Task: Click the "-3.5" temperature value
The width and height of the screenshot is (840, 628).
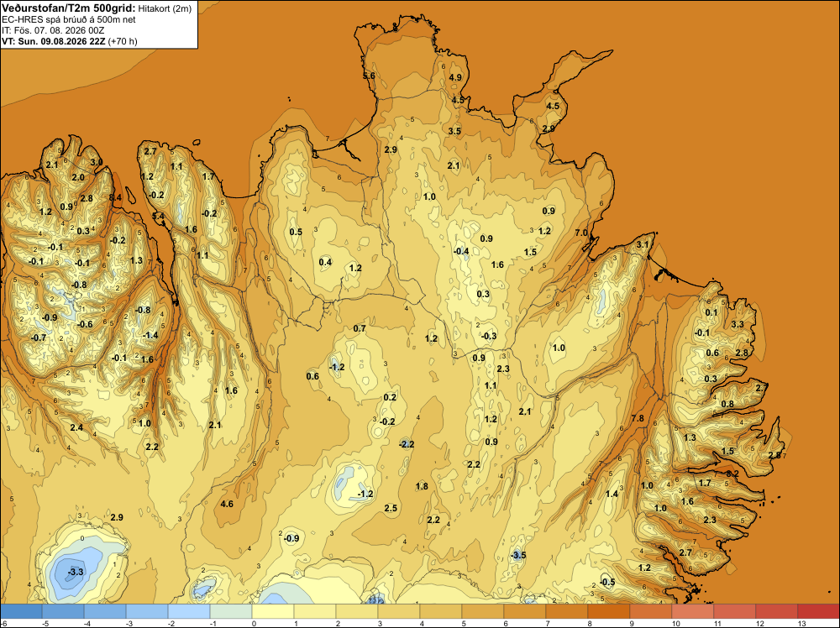Action: [x=518, y=555]
